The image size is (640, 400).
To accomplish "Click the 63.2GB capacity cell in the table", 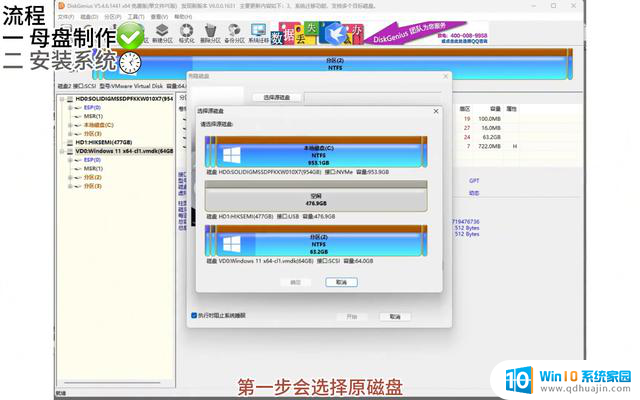I will click(x=491, y=137).
